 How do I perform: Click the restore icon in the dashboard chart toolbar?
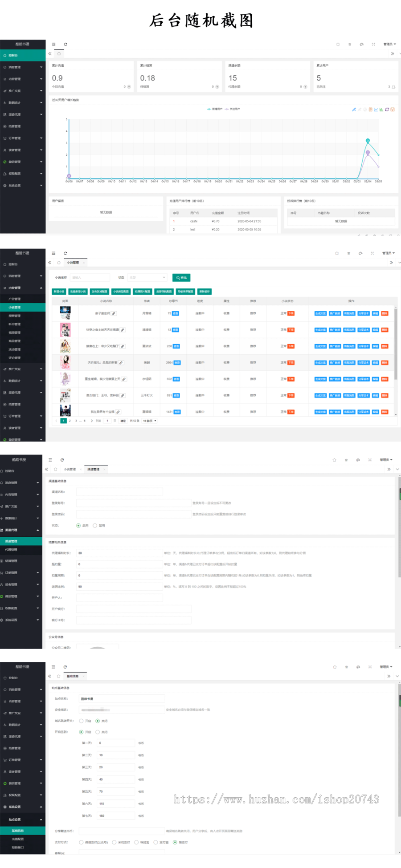387,110
